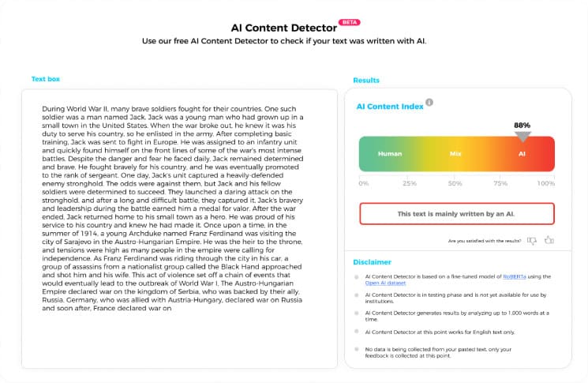
Task: Click the 'This text is mainly written by an AI' box
Action: pyautogui.click(x=457, y=214)
